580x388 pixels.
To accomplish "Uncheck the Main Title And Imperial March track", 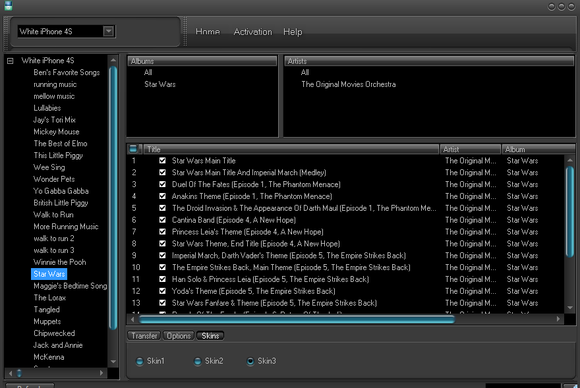I will (x=162, y=172).
